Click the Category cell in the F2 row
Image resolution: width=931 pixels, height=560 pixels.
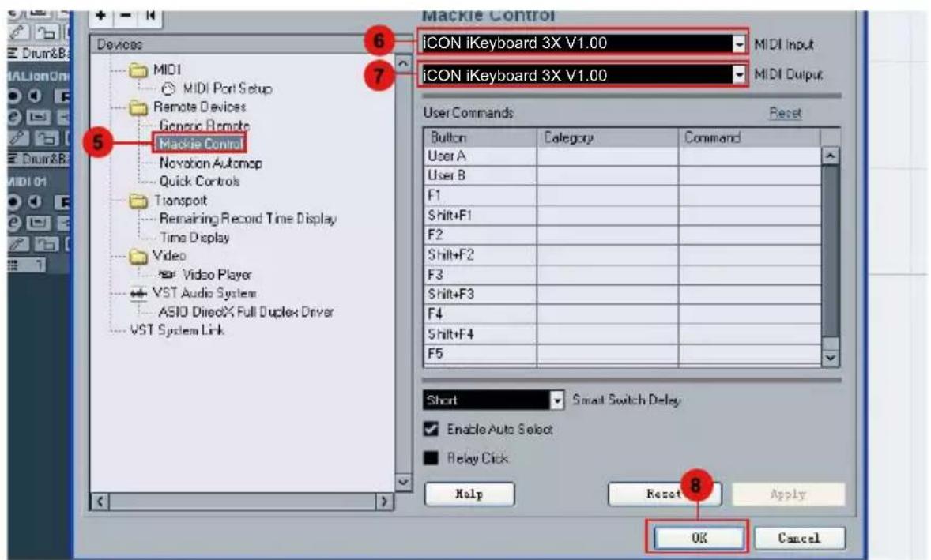pos(608,235)
